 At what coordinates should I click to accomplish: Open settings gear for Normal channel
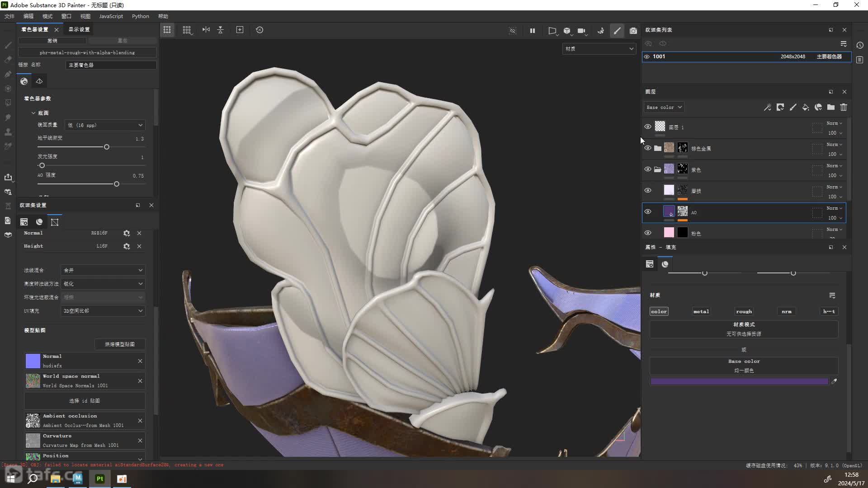[127, 233]
